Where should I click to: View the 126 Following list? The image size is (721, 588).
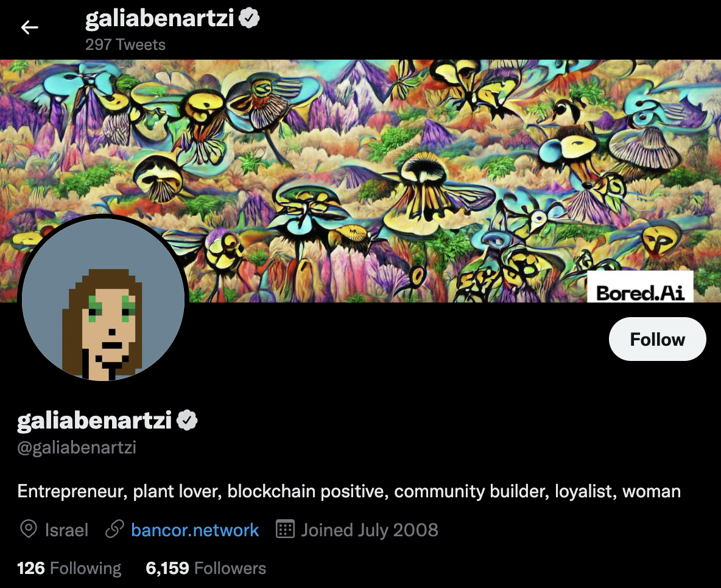[69, 569]
